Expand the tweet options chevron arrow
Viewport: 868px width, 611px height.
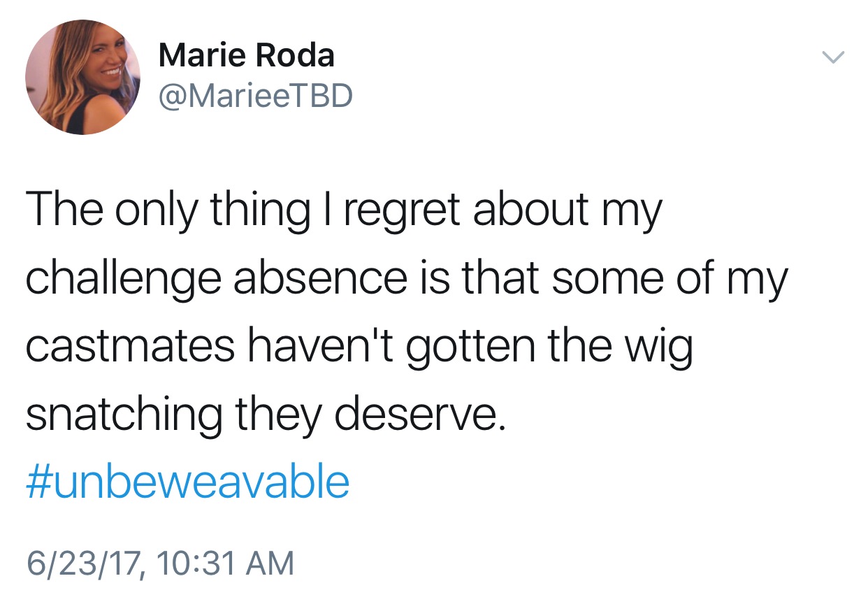[832, 57]
